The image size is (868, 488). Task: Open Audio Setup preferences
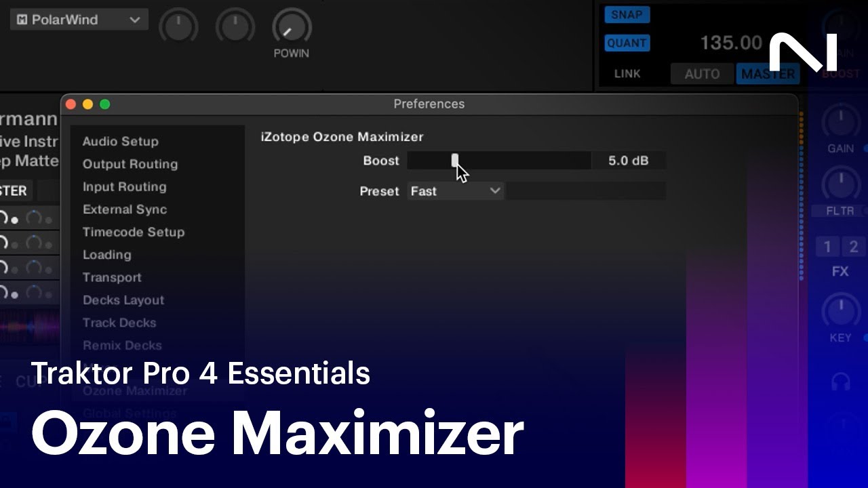121,142
